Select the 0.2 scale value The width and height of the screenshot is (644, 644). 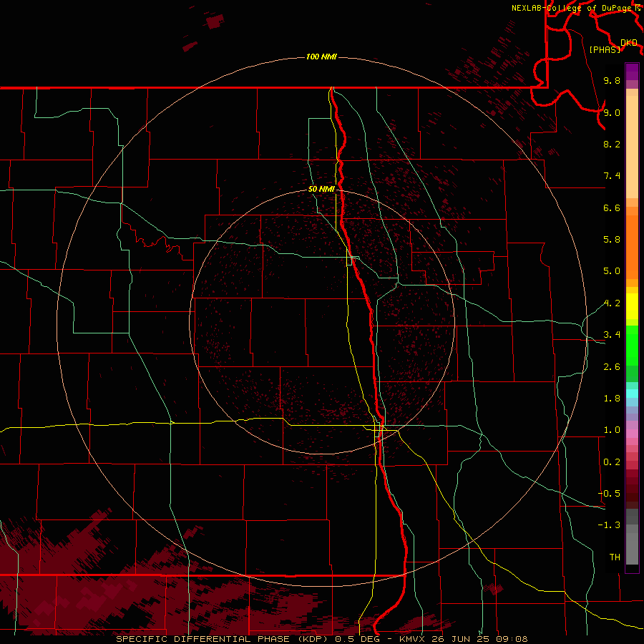[x=612, y=462]
